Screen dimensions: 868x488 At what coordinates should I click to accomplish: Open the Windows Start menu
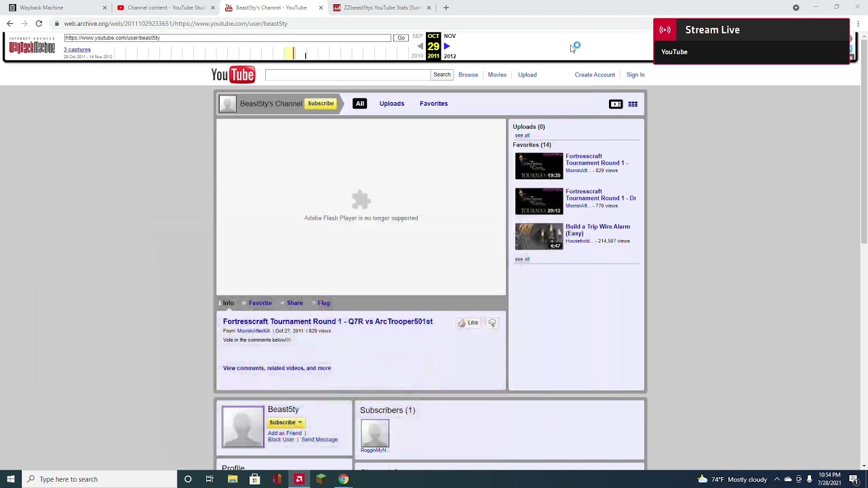point(11,479)
